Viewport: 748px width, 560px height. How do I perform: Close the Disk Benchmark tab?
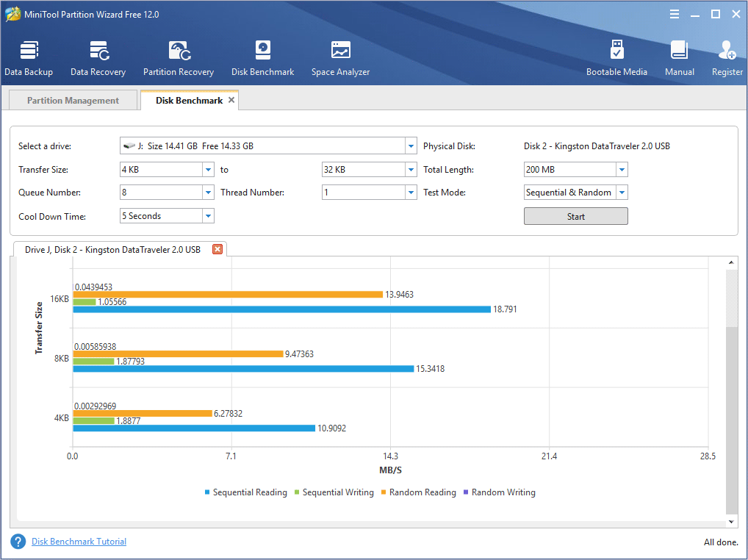click(x=231, y=100)
